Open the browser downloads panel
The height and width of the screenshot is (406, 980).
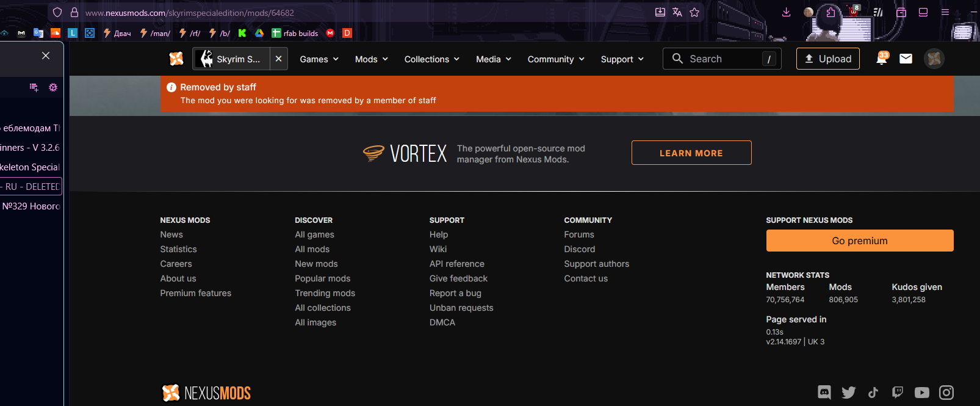[787, 12]
